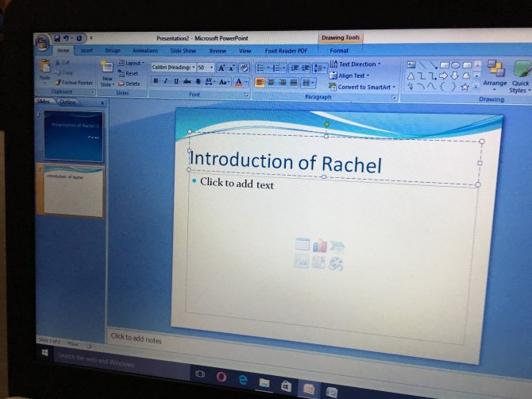
Task: Click the Reset slide button
Action: pos(131,73)
